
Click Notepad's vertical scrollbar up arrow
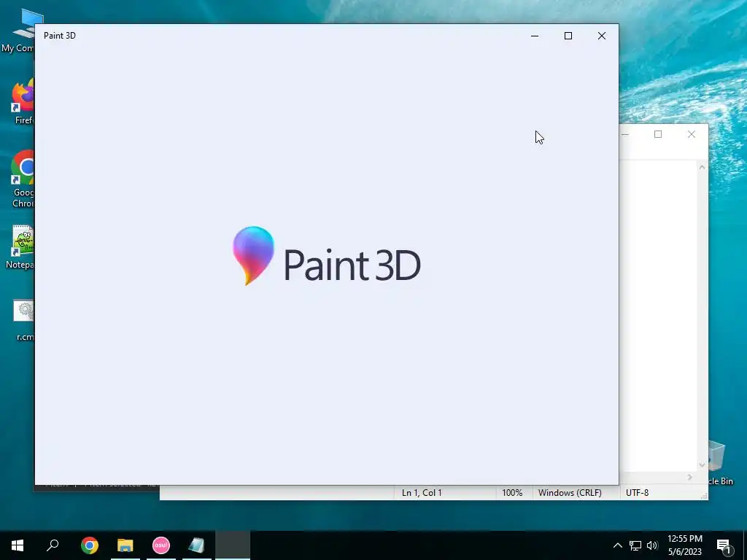coord(702,167)
